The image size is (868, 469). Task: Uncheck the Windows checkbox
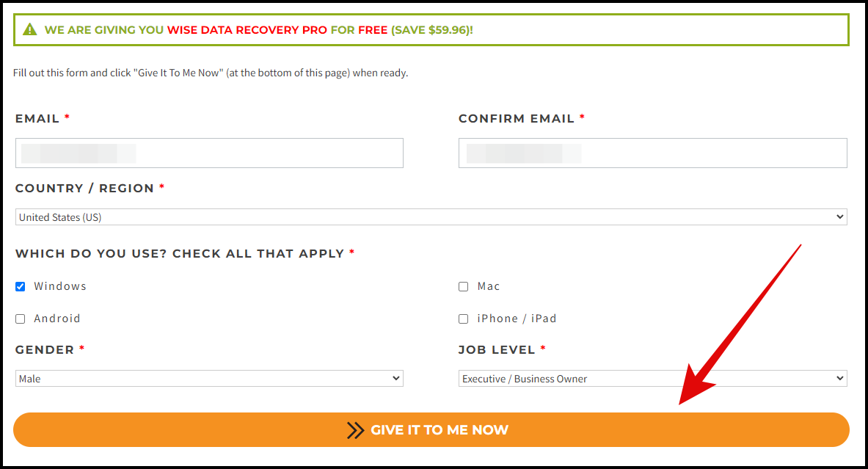[x=20, y=286]
